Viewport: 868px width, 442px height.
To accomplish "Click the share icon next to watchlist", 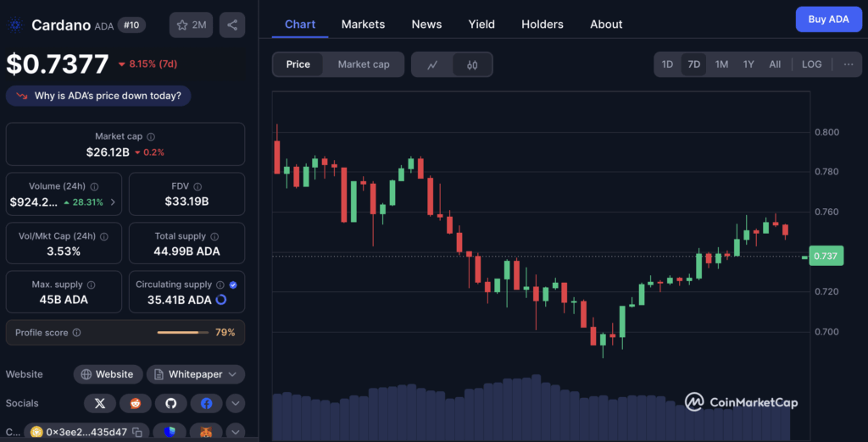I will pyautogui.click(x=232, y=25).
